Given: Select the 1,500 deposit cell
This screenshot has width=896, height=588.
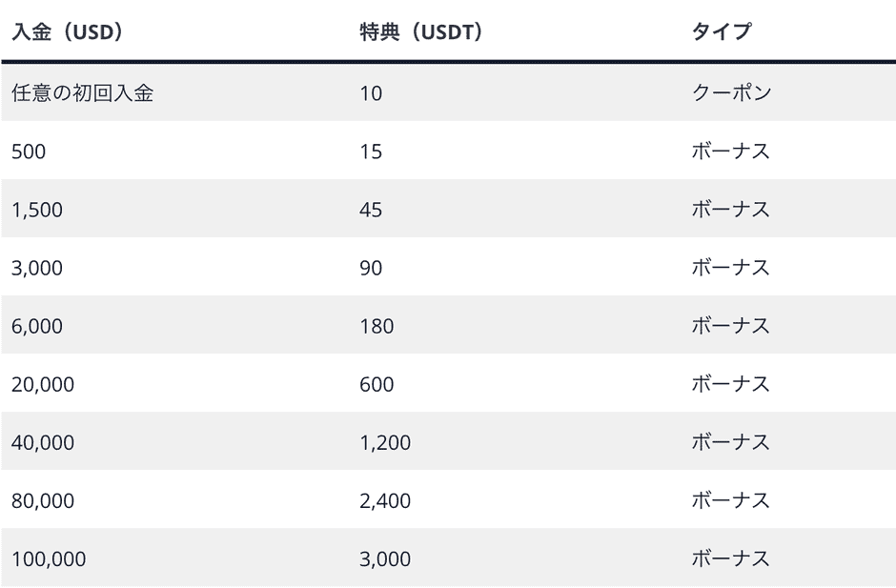Looking at the screenshot, I should click(x=37, y=210).
